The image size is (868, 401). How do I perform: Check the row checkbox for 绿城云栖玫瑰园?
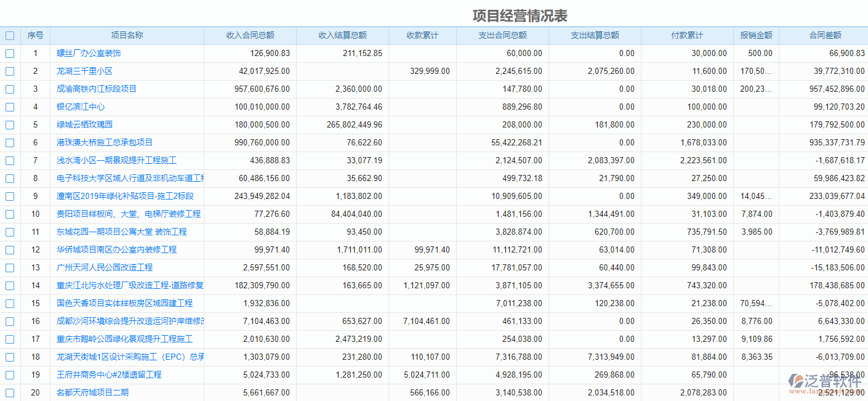(x=10, y=124)
